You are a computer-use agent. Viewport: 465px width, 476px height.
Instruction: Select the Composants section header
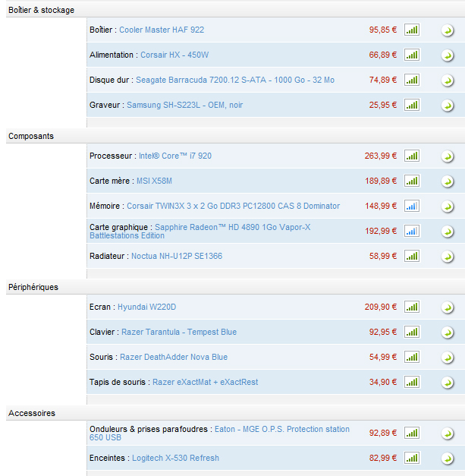[31, 136]
